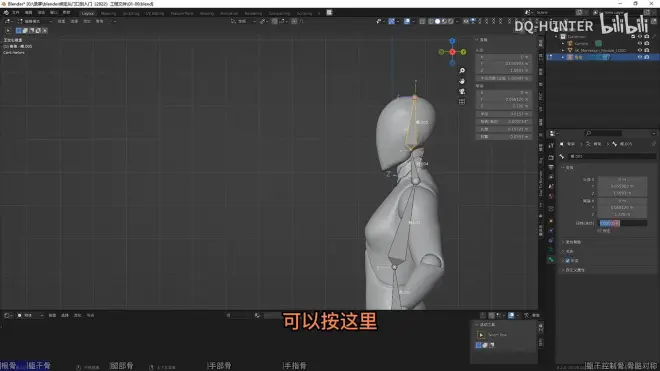660x371 pixels.
Task: Toggle the 形变 Deform checkbox
Action: (568, 261)
